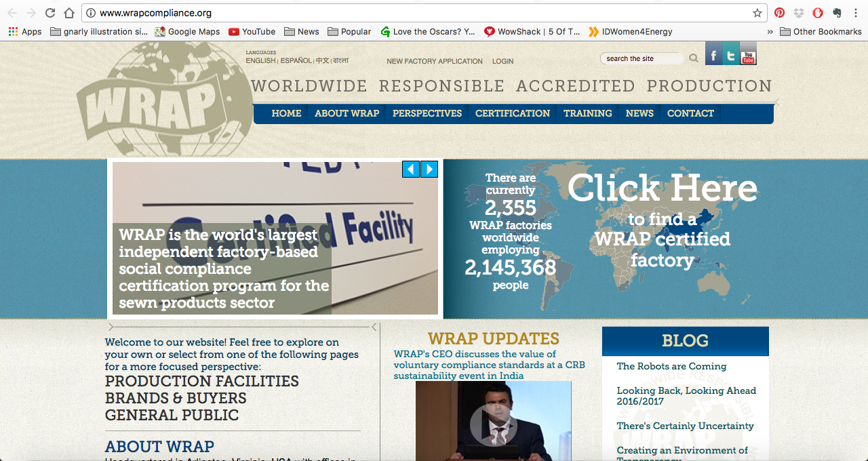Screen dimensions: 868x461
Task: Read There's Certainly Uncertainty post
Action: point(685,426)
